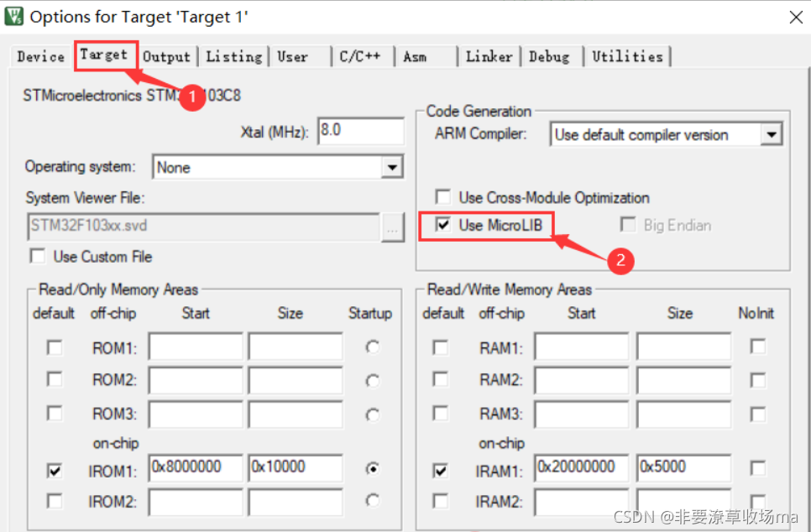Check the IRAM2 default checkbox

pos(440,501)
